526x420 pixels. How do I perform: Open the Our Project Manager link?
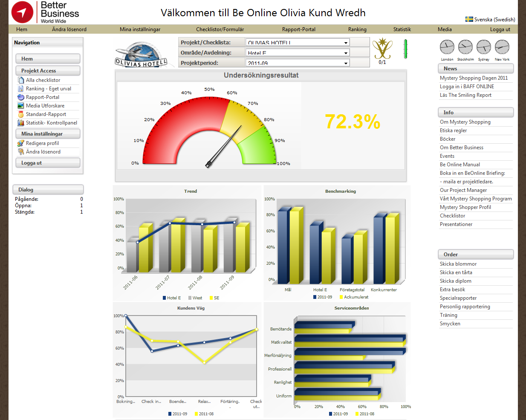[463, 190]
